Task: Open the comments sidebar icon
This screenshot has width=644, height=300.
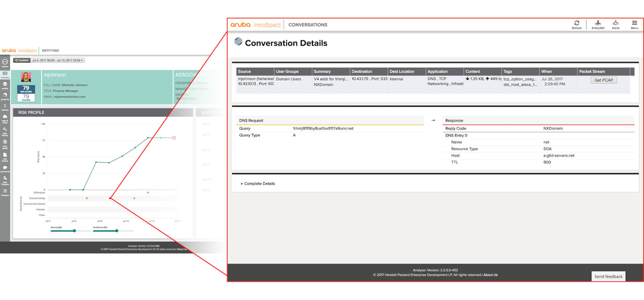Action: coord(5,168)
